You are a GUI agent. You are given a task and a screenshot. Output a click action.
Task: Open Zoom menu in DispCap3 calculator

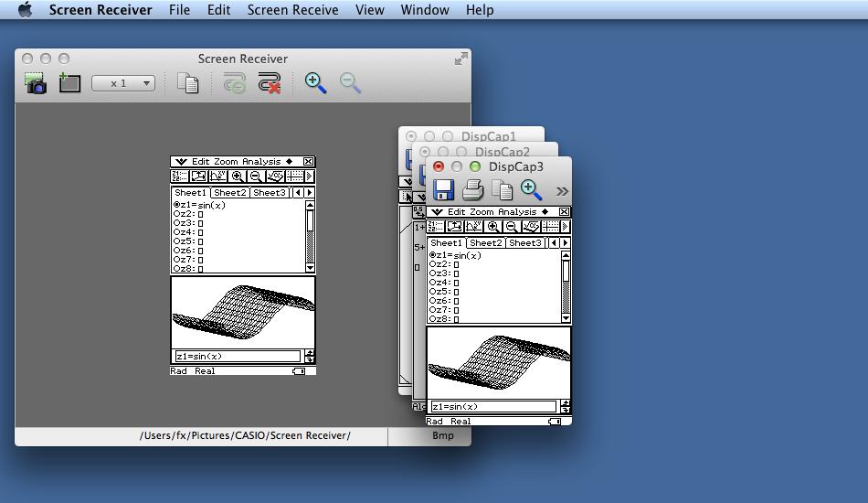coord(482,212)
